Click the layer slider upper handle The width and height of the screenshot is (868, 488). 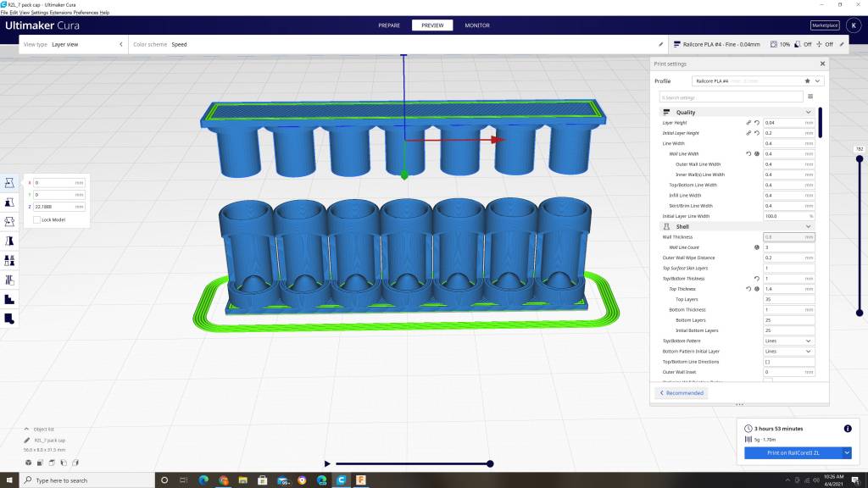(860, 158)
